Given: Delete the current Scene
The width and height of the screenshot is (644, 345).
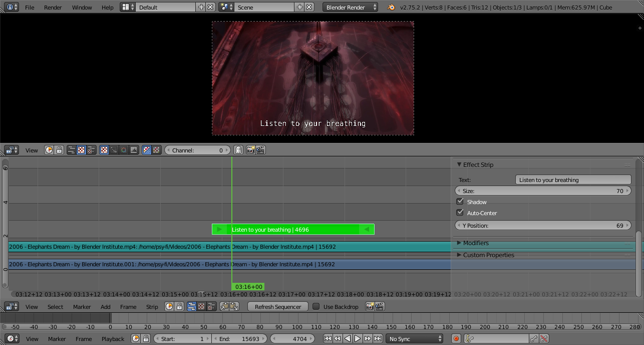Looking at the screenshot, I should (309, 7).
